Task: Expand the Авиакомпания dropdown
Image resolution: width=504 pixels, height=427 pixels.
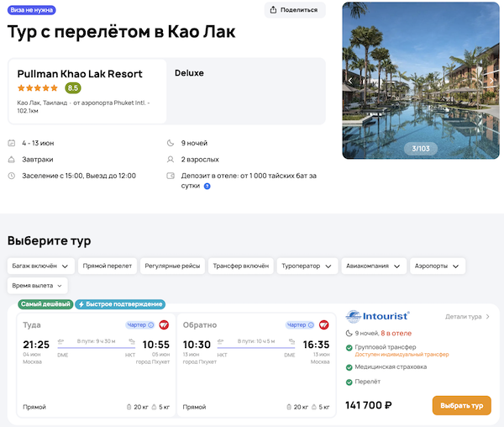Action: pyautogui.click(x=374, y=266)
